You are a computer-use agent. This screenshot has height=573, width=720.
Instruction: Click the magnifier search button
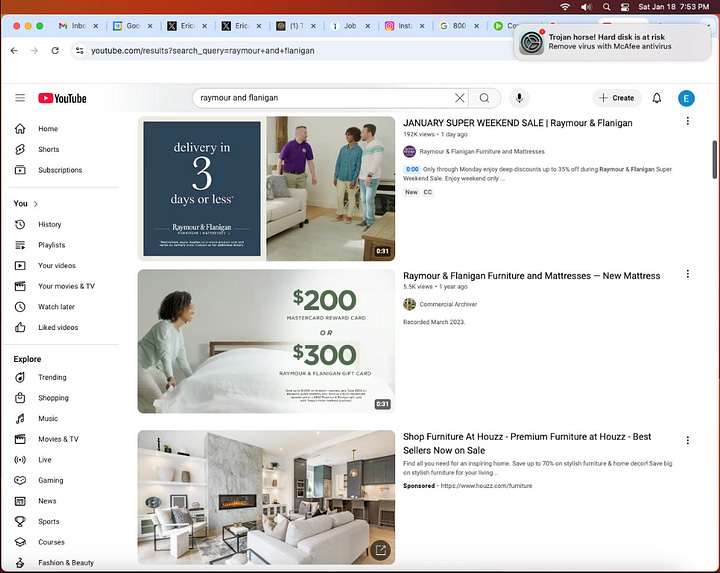pyautogui.click(x=484, y=98)
